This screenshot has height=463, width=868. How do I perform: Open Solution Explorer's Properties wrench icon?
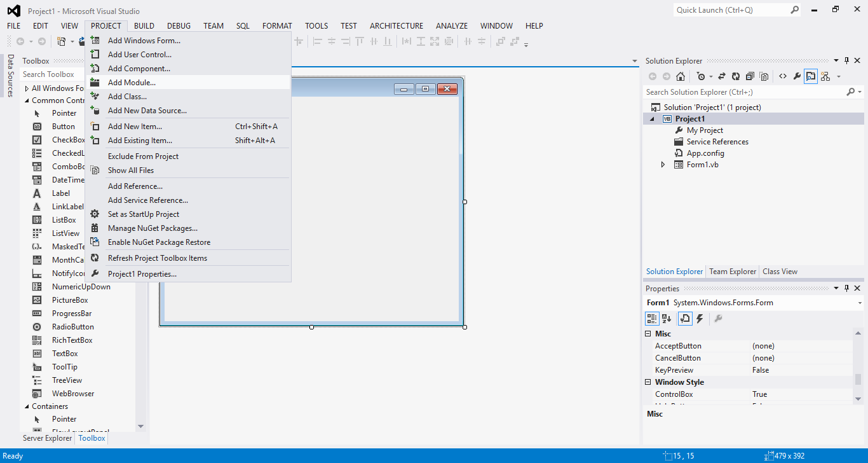point(797,76)
